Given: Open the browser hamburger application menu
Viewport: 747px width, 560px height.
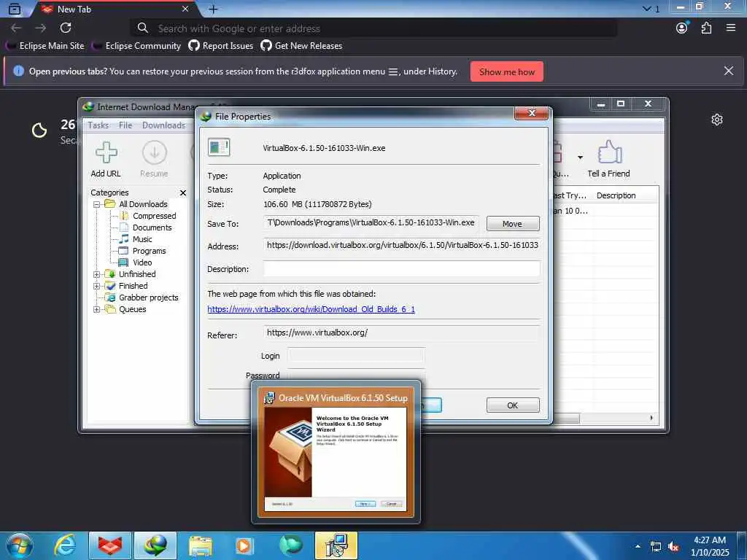Looking at the screenshot, I should click(x=731, y=28).
